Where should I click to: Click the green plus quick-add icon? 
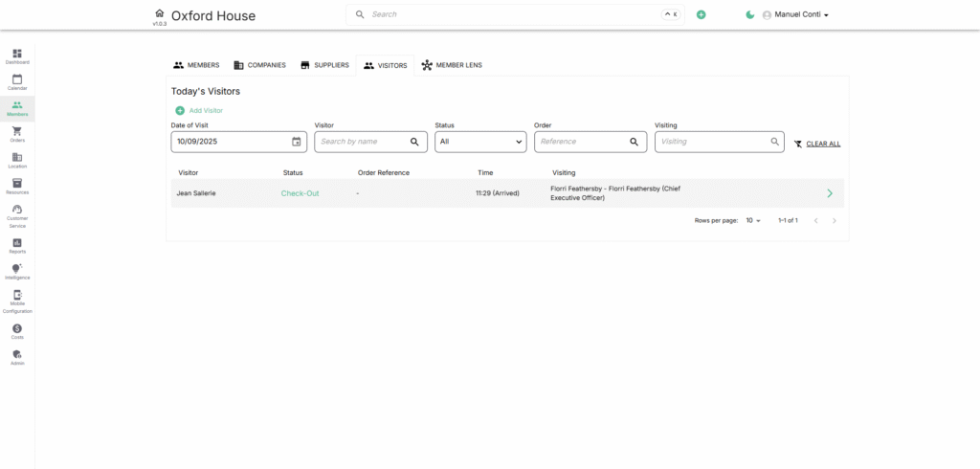click(x=702, y=15)
